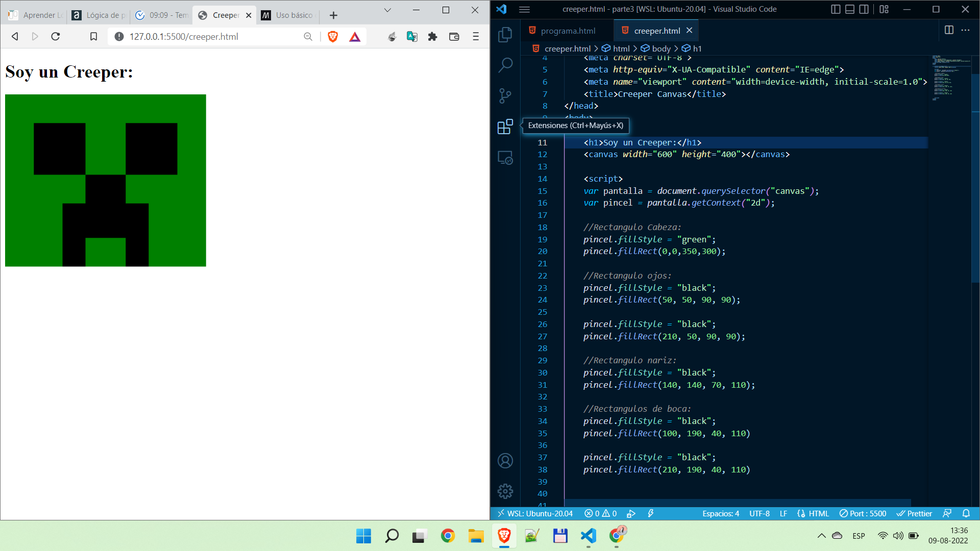Image resolution: width=980 pixels, height=551 pixels.
Task: Go back in Brave browser
Action: click(x=15, y=36)
